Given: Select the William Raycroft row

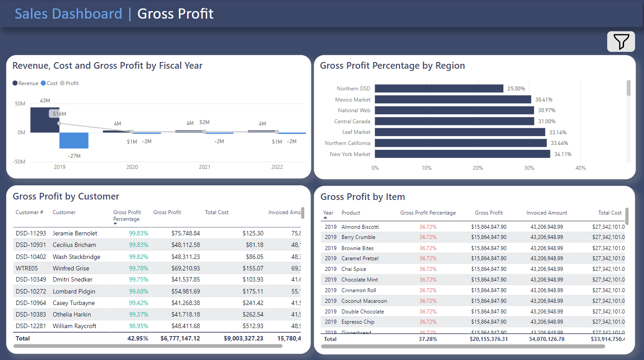Looking at the screenshot, I should [157, 326].
